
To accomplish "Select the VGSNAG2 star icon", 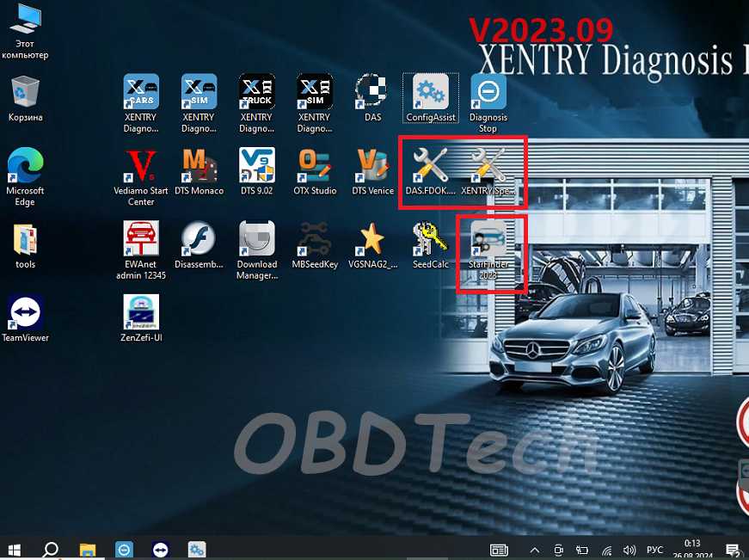I will (x=372, y=244).
